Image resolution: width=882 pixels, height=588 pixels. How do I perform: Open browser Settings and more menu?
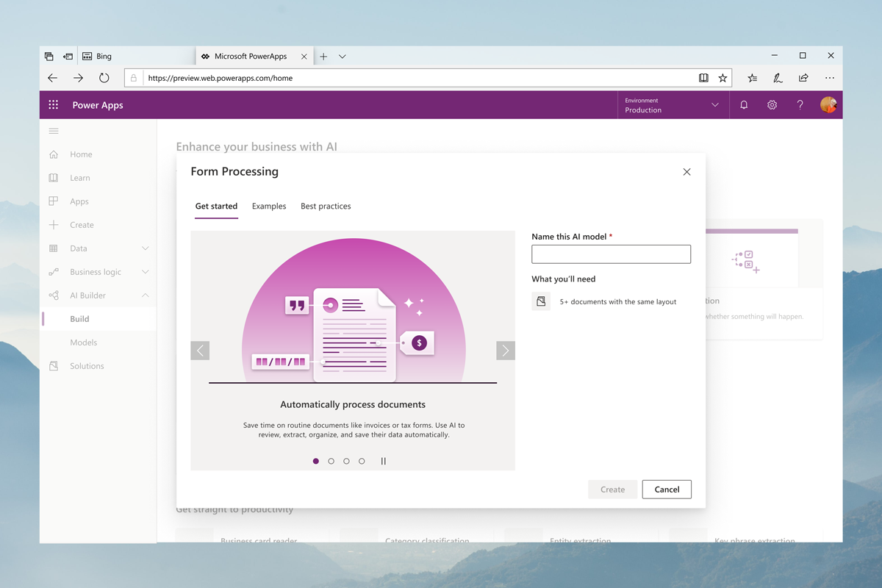click(830, 78)
